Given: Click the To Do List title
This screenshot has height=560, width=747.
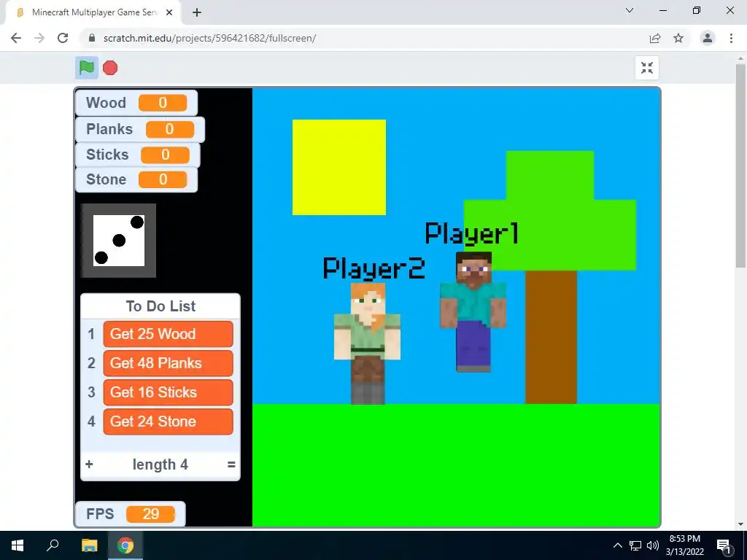Looking at the screenshot, I should [160, 306].
